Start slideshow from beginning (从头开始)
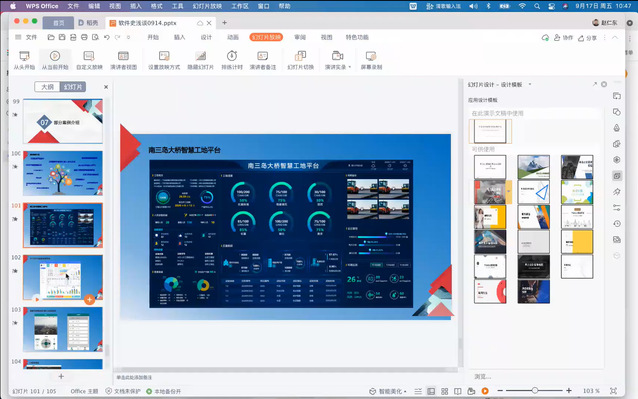 pos(24,60)
